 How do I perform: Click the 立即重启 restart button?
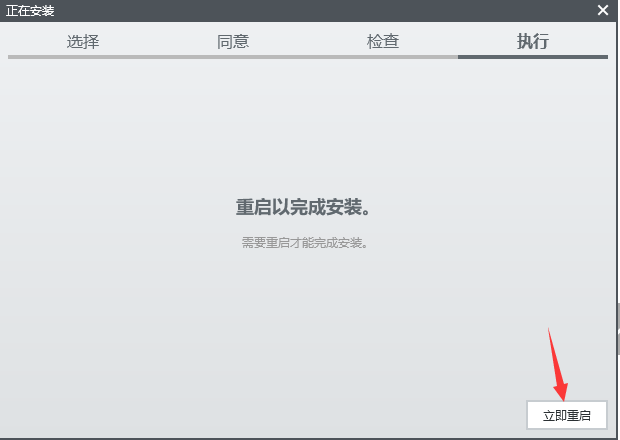567,415
